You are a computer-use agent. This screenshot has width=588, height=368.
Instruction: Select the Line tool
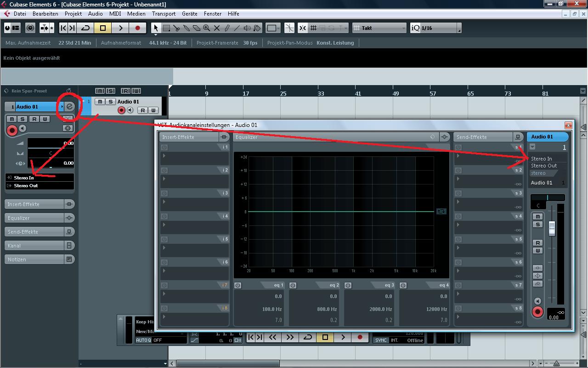point(237,28)
